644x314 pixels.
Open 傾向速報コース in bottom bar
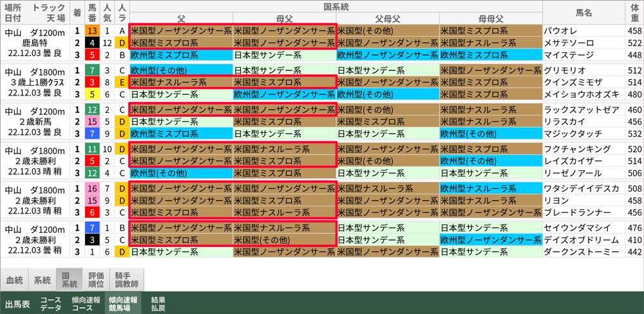tap(86, 304)
